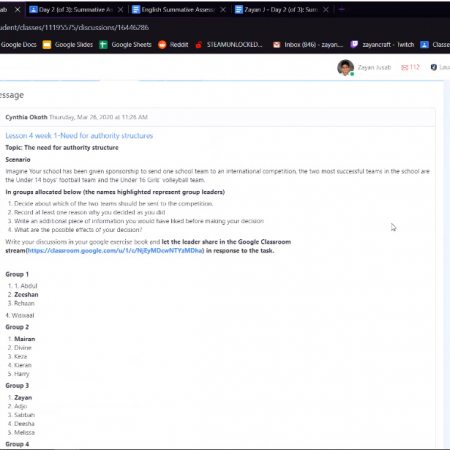The height and width of the screenshot is (450, 450).
Task: Open the STEAMUNLOCKED bookmark icon
Action: (x=199, y=45)
